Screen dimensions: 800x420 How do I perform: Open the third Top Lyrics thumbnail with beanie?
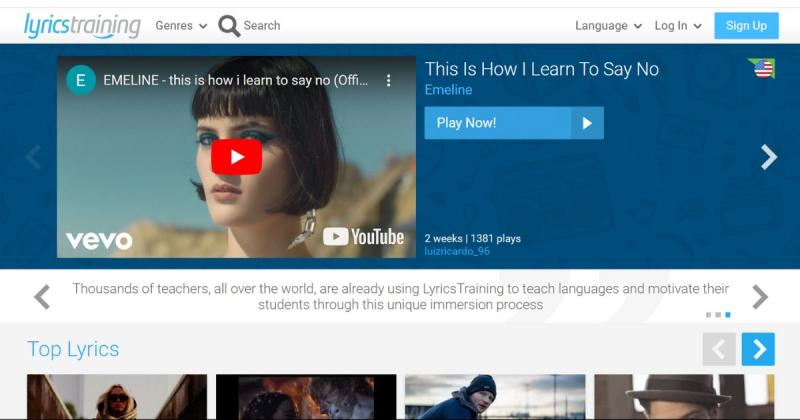495,397
